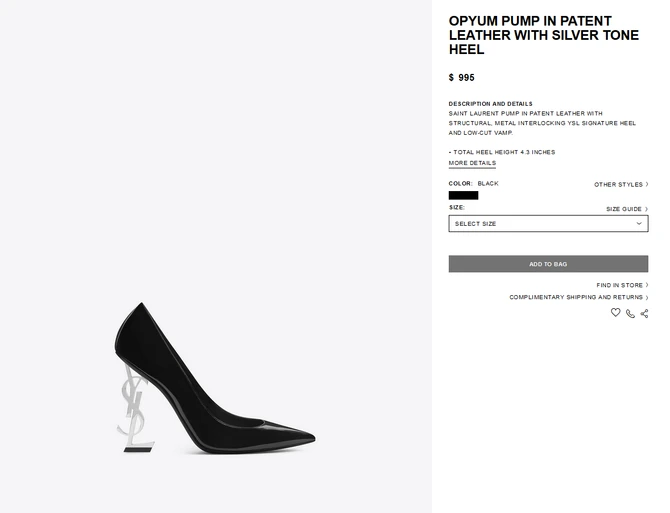Click the $ 995 price text
Image resolution: width=670 pixels, height=513 pixels.
pos(462,77)
